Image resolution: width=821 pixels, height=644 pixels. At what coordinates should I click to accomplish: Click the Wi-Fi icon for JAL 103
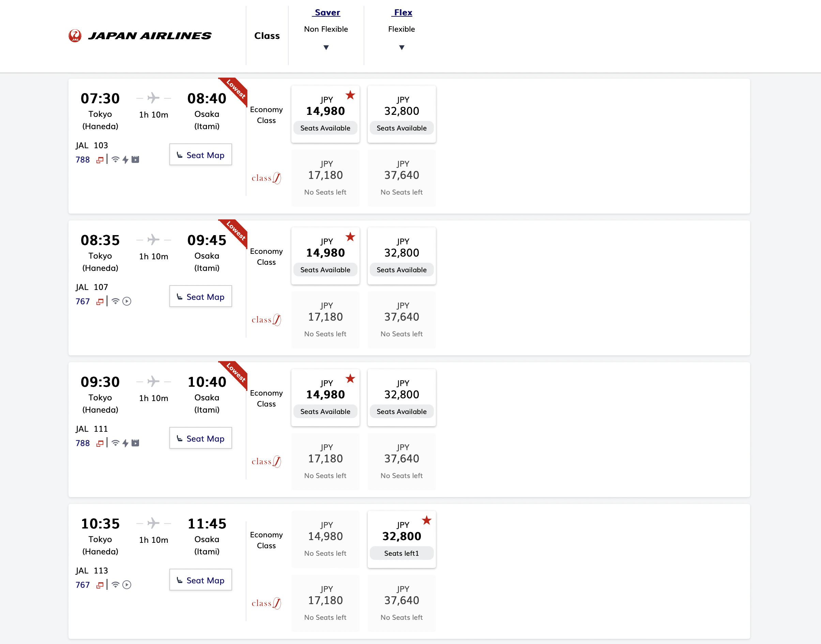[116, 159]
